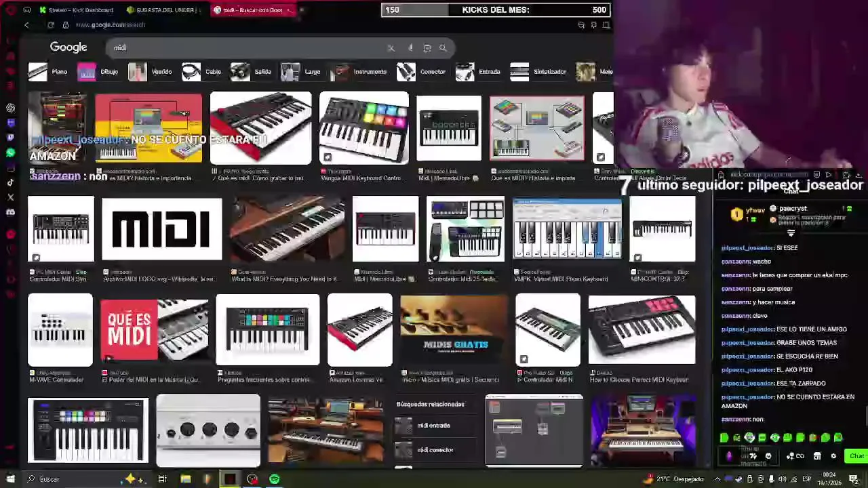Click weather 21°C Despejado widget
868x488 pixels.
click(x=675, y=479)
